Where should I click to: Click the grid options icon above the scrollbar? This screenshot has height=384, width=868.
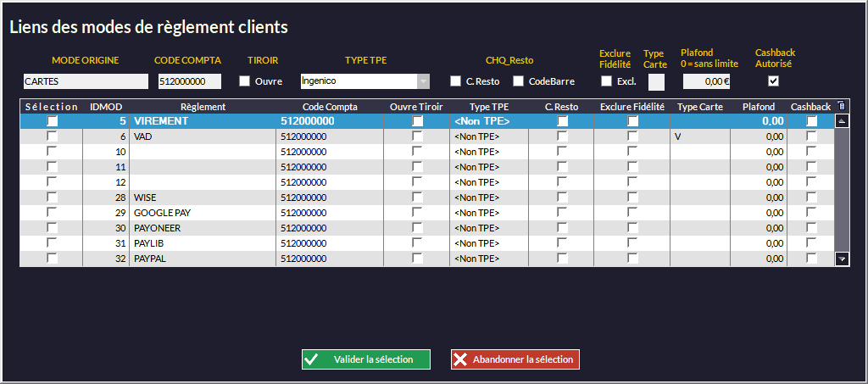click(x=841, y=106)
